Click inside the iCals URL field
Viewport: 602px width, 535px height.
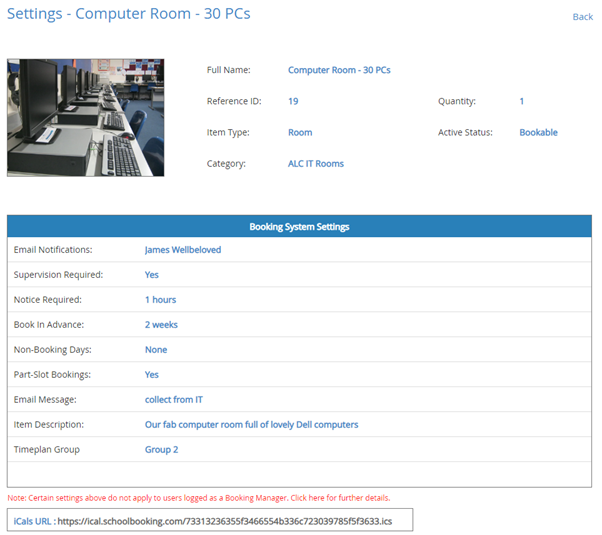pos(210,520)
